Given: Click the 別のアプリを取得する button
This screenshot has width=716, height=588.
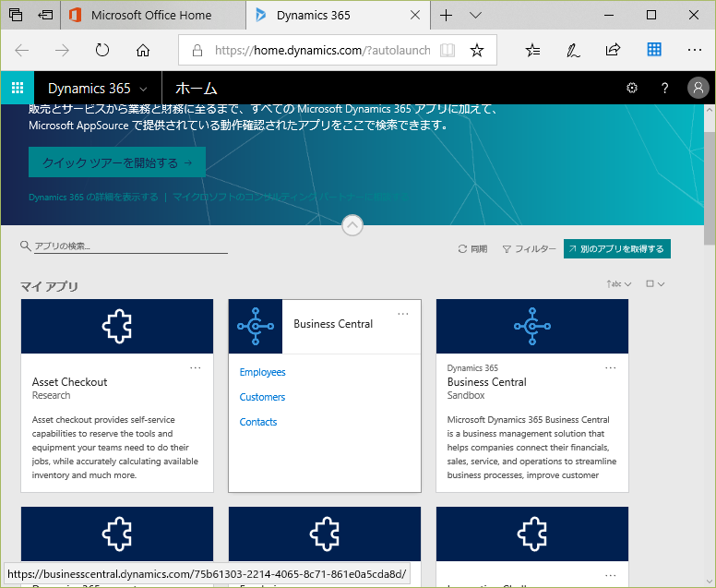Looking at the screenshot, I should [x=617, y=249].
